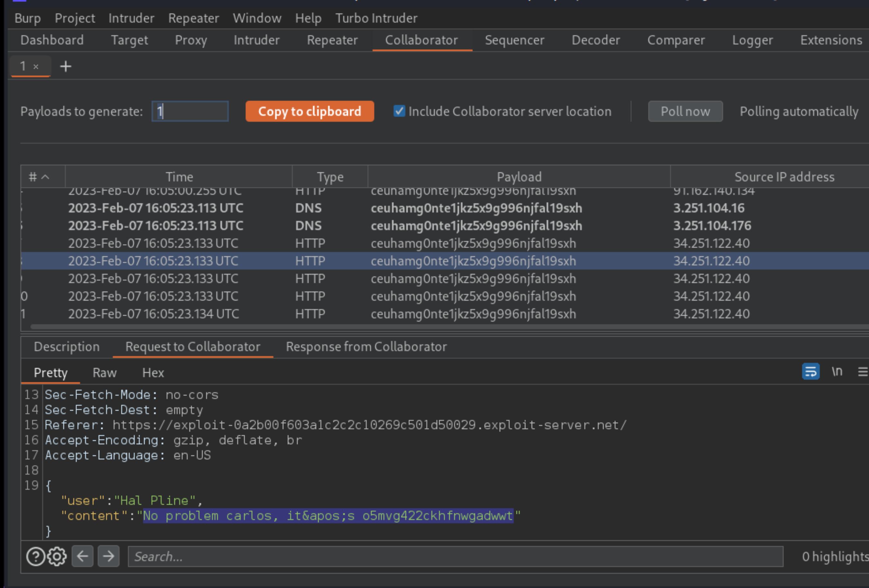Click the Accept-Encoding header line
The height and width of the screenshot is (588, 869).
point(173,440)
